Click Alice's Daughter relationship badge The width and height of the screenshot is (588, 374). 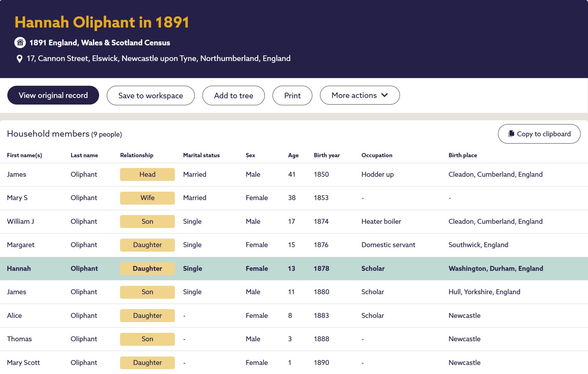click(147, 315)
